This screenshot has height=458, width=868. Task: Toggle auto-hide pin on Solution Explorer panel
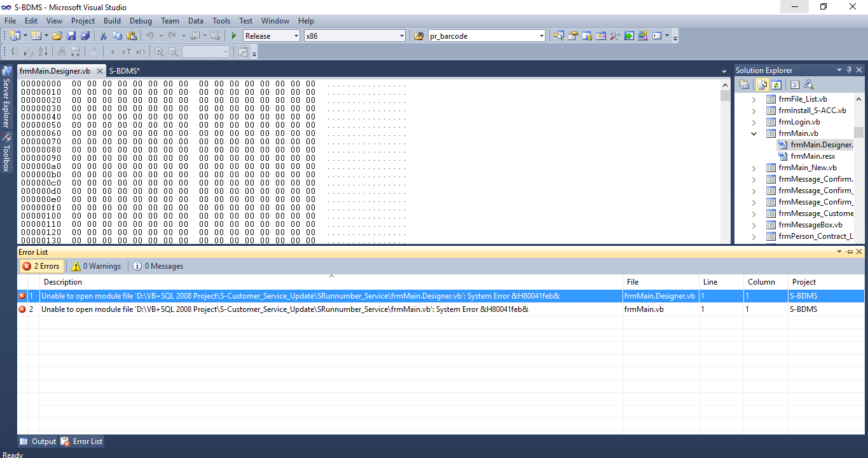pyautogui.click(x=849, y=70)
